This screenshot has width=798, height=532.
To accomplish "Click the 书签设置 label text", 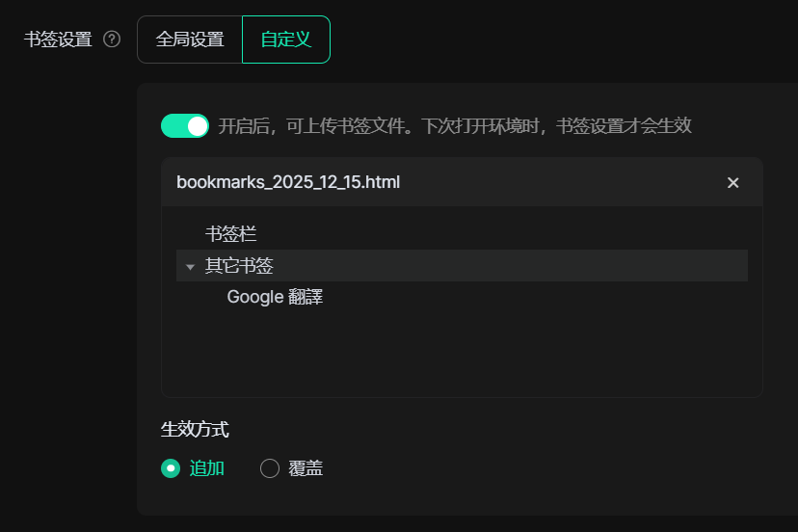I will click(58, 40).
